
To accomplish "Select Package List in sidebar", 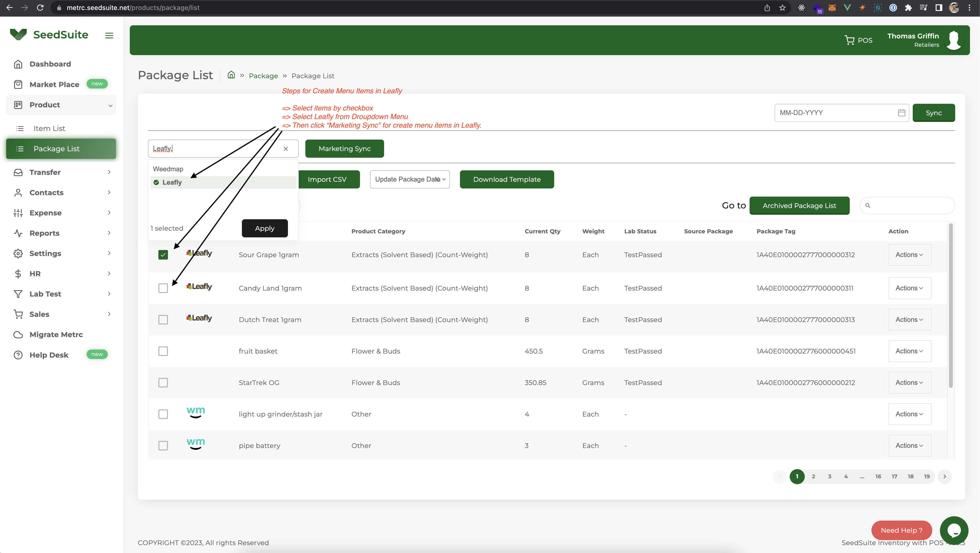I will pyautogui.click(x=61, y=149).
